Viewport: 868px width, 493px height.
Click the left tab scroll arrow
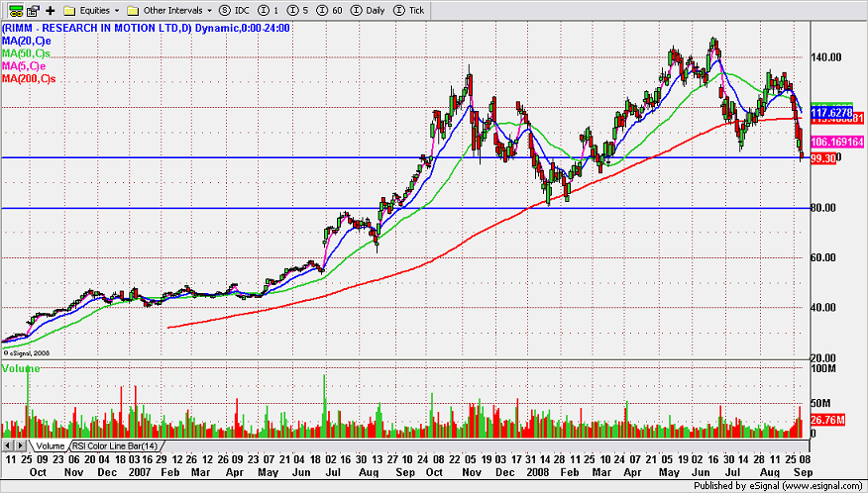click(x=8, y=445)
